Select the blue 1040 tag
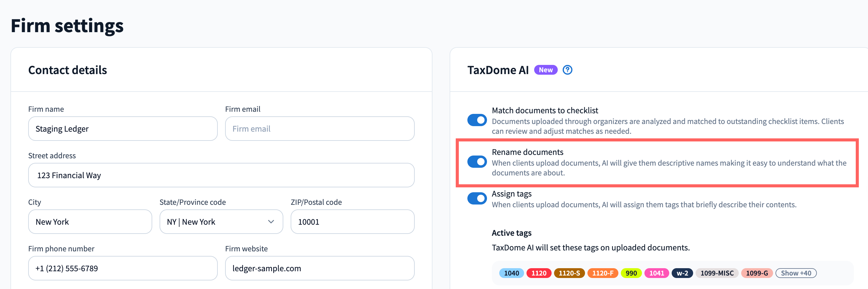The image size is (868, 289). click(511, 273)
